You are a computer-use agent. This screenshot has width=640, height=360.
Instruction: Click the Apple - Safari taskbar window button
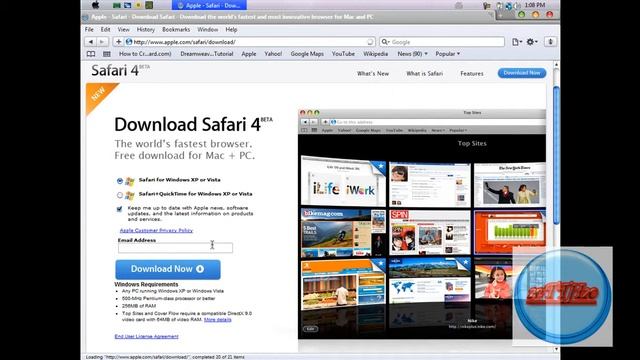209,5
